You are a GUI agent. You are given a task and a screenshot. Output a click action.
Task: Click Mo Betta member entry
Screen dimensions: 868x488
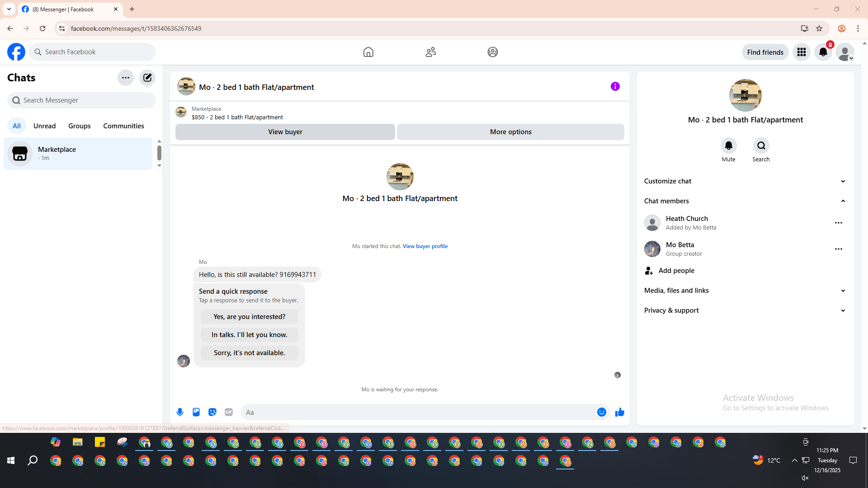click(x=737, y=249)
